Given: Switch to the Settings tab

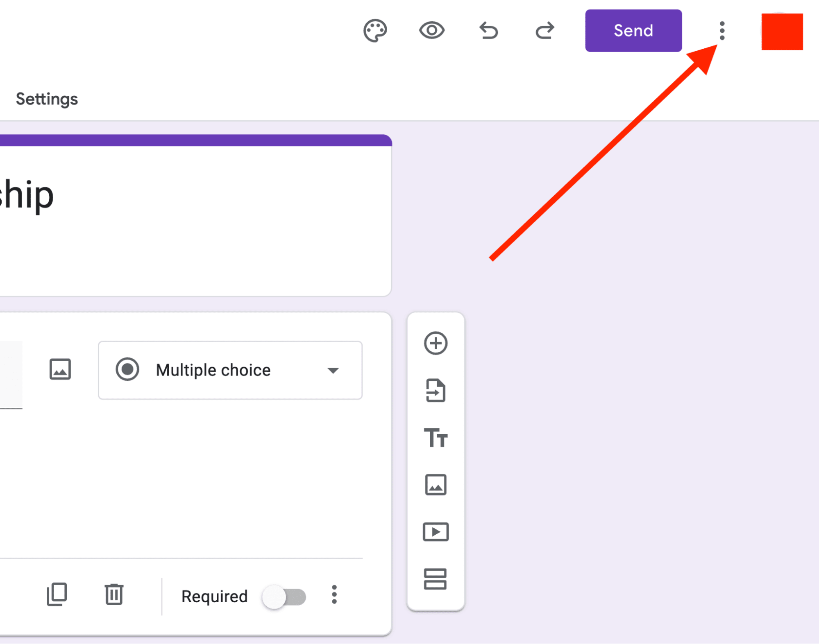Looking at the screenshot, I should click(x=46, y=99).
